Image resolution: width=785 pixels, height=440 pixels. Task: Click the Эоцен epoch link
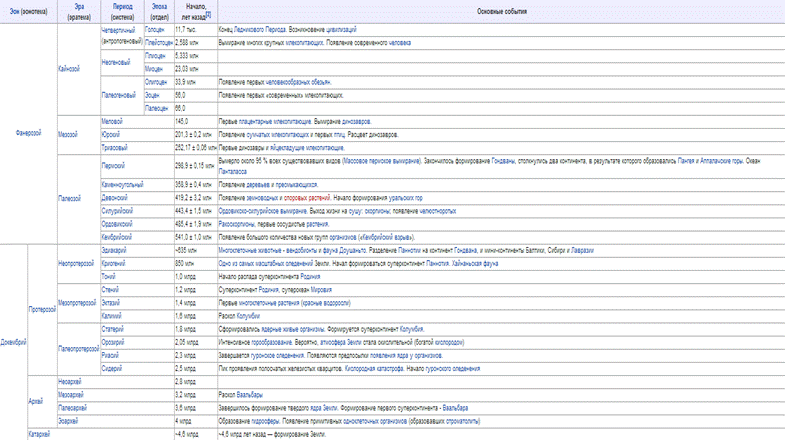(152, 95)
